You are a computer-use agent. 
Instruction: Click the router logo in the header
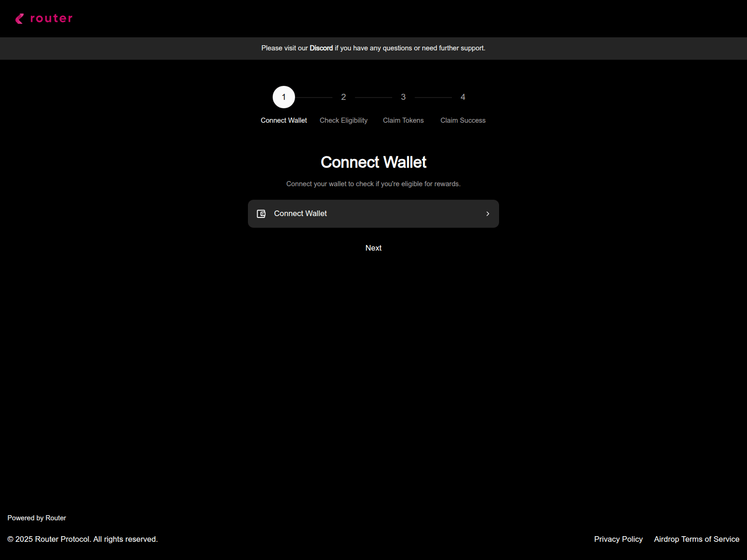point(44,18)
